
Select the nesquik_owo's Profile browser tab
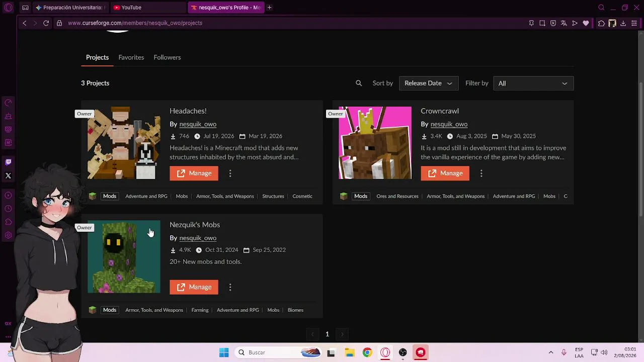click(x=225, y=8)
